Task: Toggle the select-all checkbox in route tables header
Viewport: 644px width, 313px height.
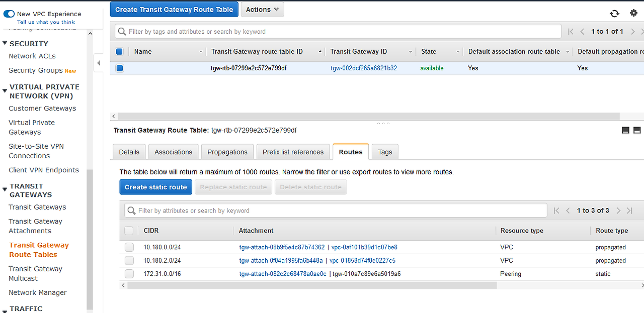Action: point(119,51)
